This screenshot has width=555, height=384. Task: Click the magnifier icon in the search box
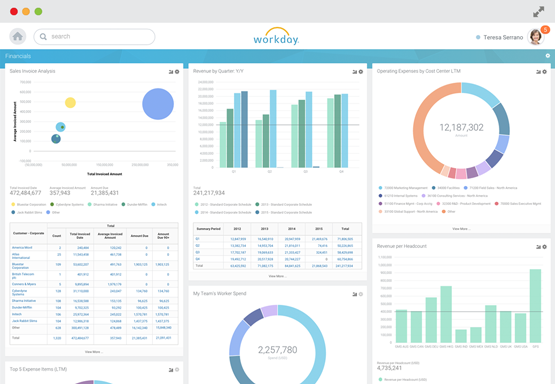pyautogui.click(x=43, y=36)
